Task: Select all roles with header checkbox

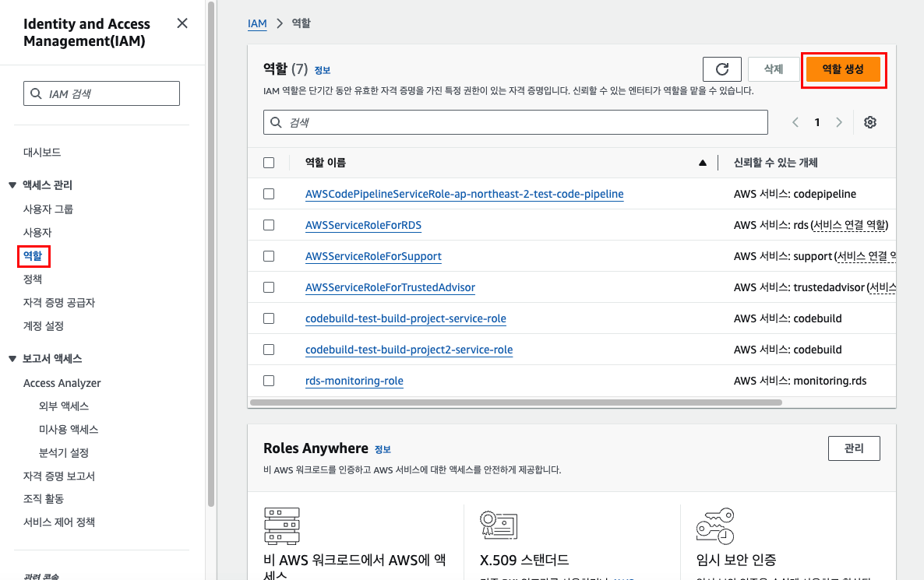Action: coord(269,163)
